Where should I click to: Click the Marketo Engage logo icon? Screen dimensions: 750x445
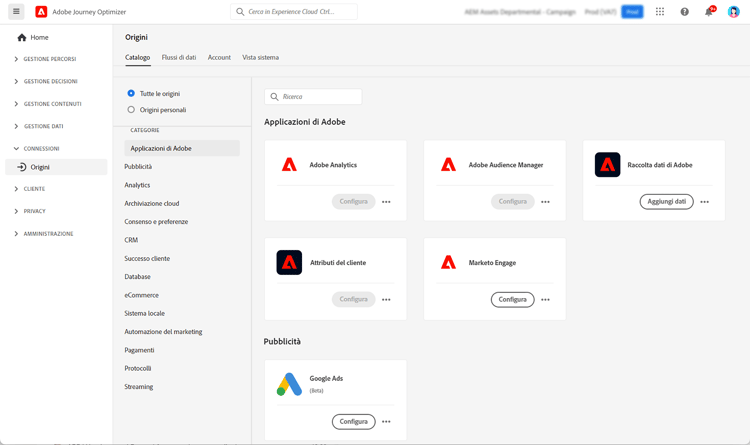coord(448,262)
